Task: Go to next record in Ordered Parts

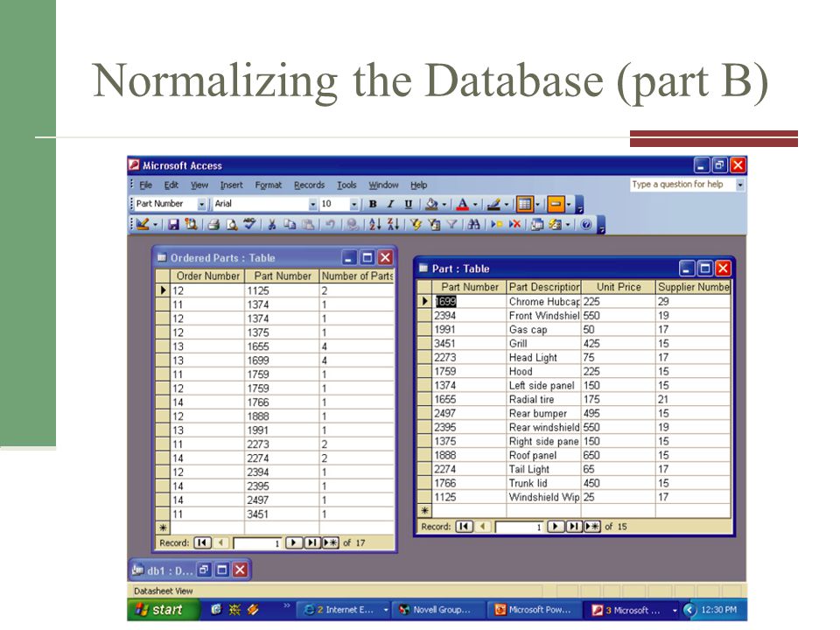Action: point(294,542)
